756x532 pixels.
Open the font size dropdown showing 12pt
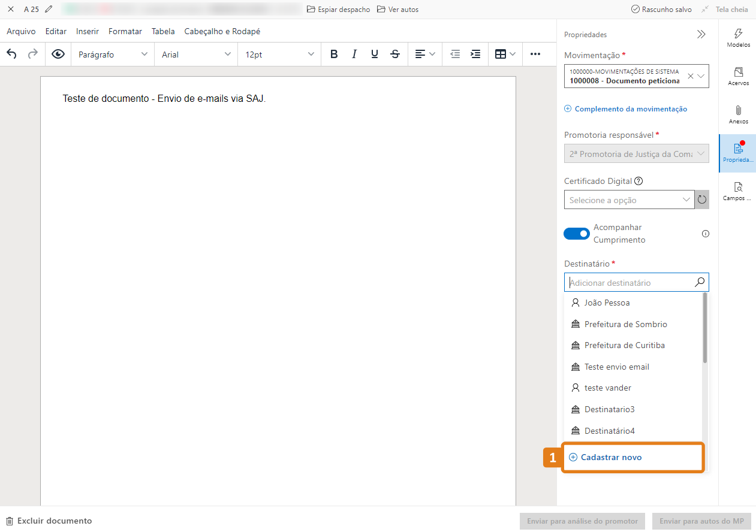pyautogui.click(x=279, y=54)
